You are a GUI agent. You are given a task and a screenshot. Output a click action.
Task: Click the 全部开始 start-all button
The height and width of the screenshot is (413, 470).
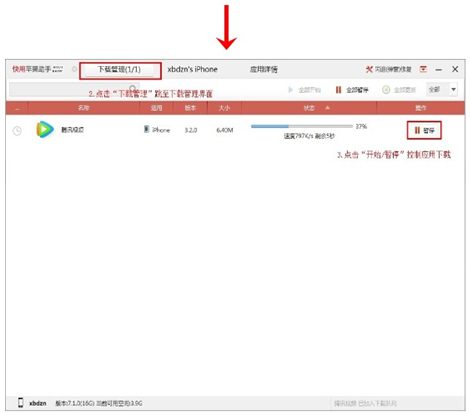pos(304,90)
